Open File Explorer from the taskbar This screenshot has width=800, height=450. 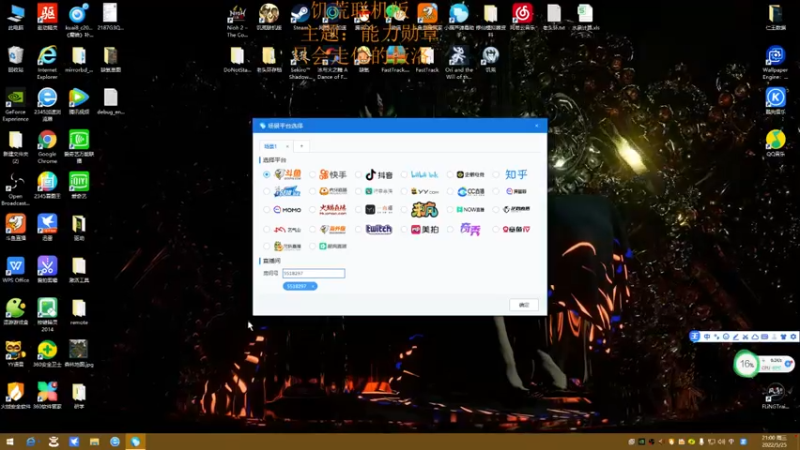coord(94,442)
